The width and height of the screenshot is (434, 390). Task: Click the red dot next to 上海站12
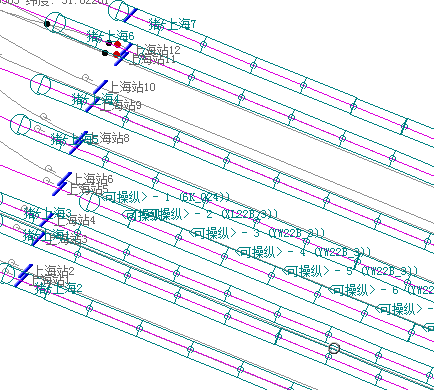[117, 44]
